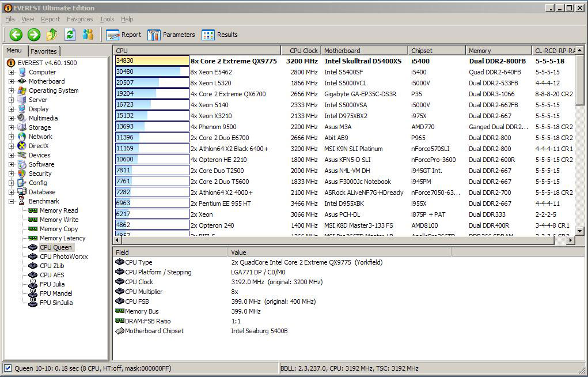Switch to the Favorites tab
Image resolution: width=588 pixels, height=377 pixels.
pos(44,51)
